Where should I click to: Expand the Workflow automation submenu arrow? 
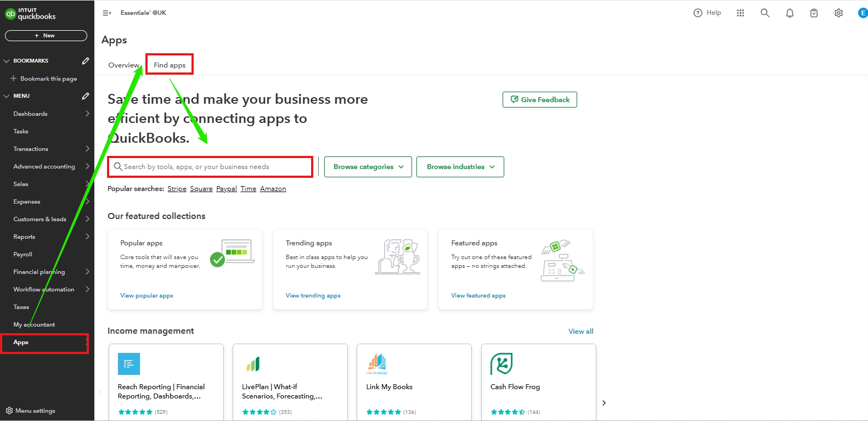[x=87, y=289]
